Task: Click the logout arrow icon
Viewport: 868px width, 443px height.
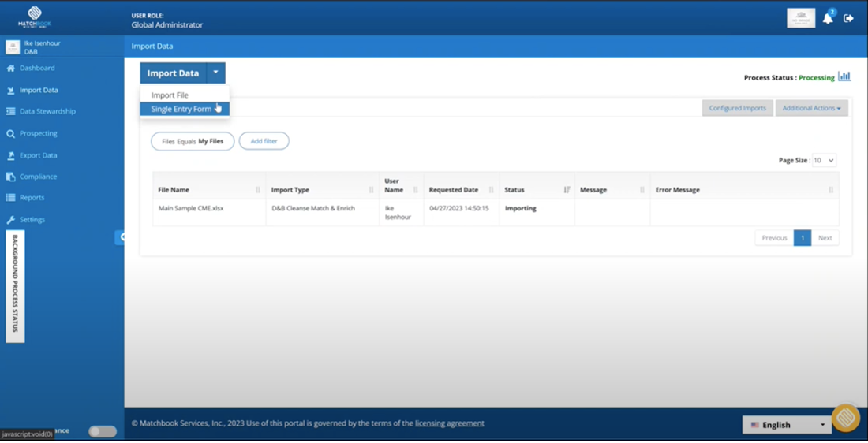Action: [848, 18]
